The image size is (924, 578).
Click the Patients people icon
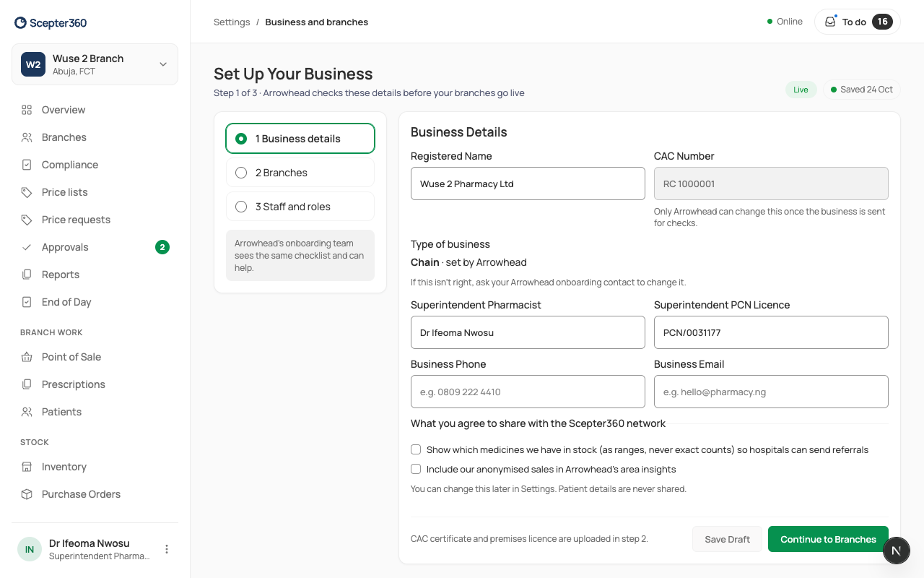coord(27,412)
